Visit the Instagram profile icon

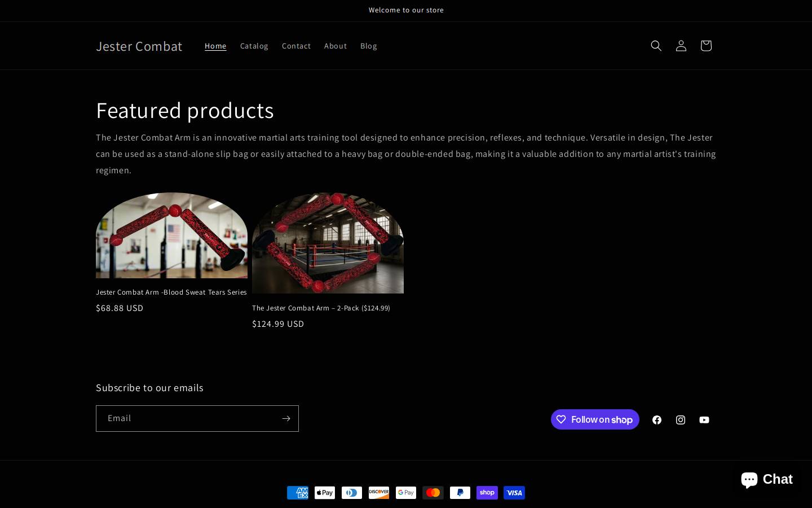click(x=681, y=419)
